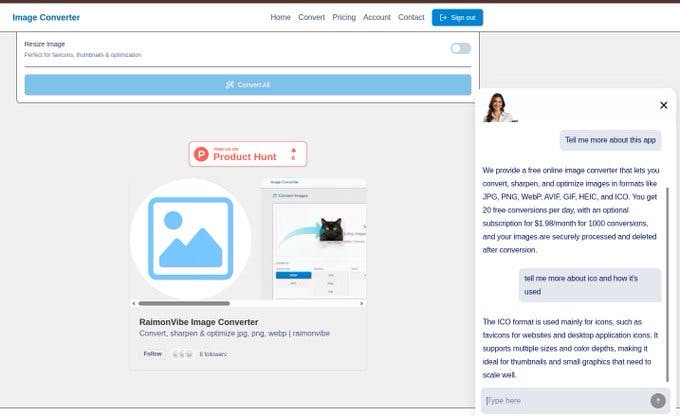The height and width of the screenshot is (416, 680).
Task: Click the 'tell me more about ico' message
Action: point(590,285)
